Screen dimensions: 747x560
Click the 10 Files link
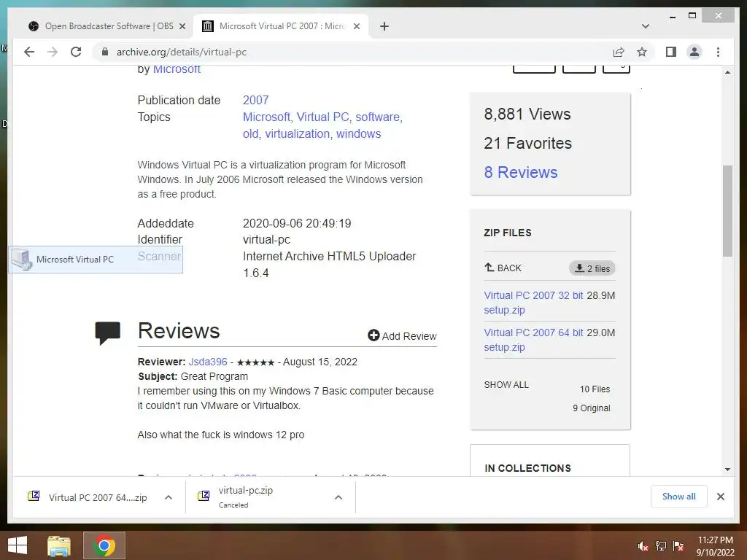pos(595,389)
